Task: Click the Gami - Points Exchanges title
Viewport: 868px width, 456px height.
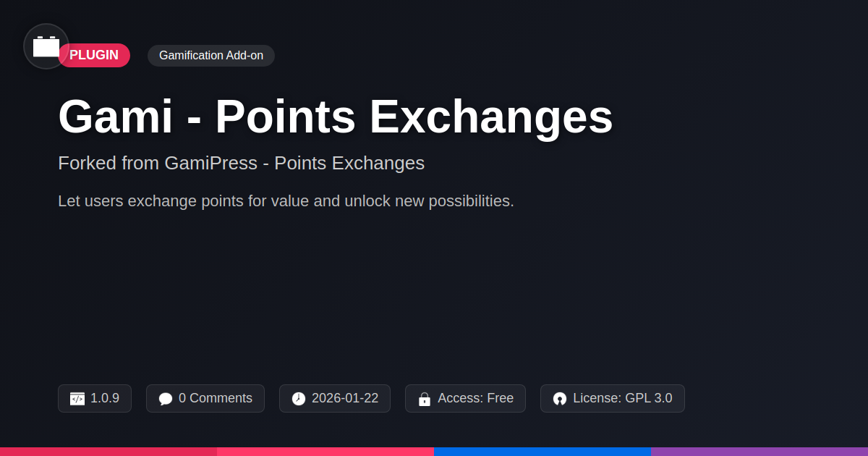Action: click(336, 117)
